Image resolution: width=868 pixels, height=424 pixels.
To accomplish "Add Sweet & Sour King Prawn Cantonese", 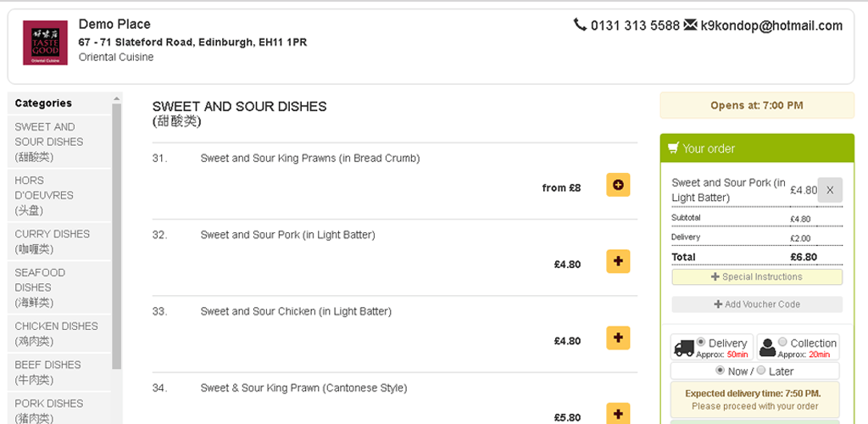I will (618, 414).
